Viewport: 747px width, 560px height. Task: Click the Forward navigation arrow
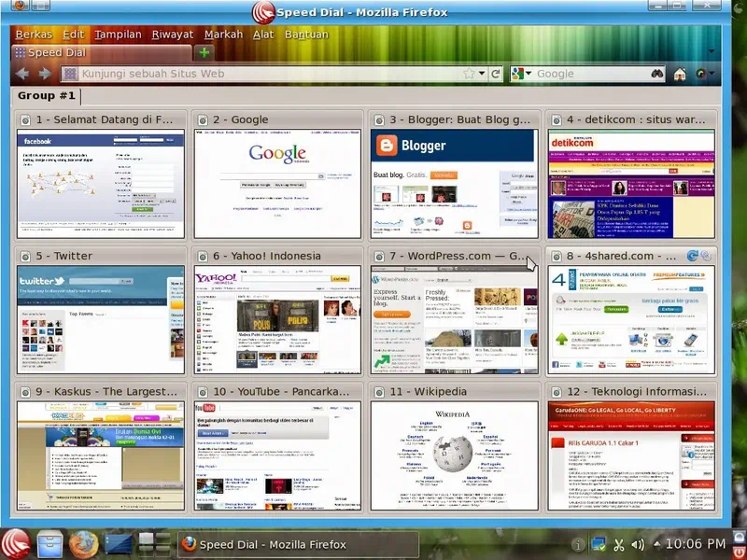45,74
